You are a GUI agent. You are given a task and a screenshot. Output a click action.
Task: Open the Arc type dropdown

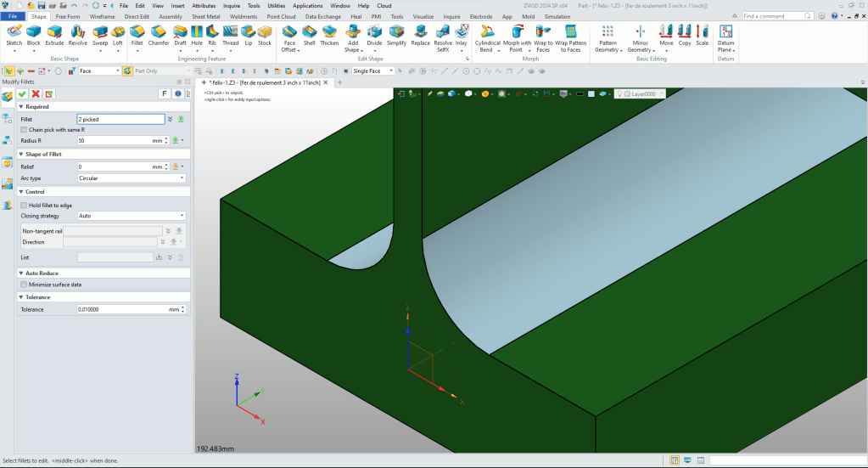[132, 178]
